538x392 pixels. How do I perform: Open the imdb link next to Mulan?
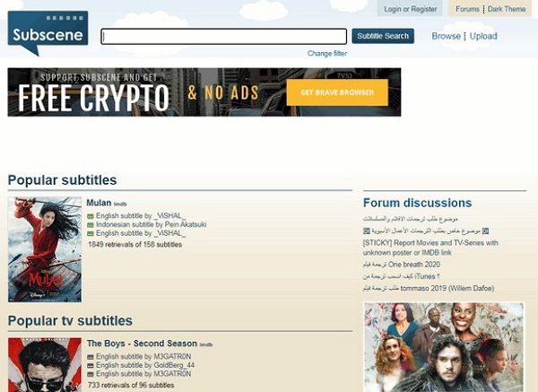[x=120, y=204]
